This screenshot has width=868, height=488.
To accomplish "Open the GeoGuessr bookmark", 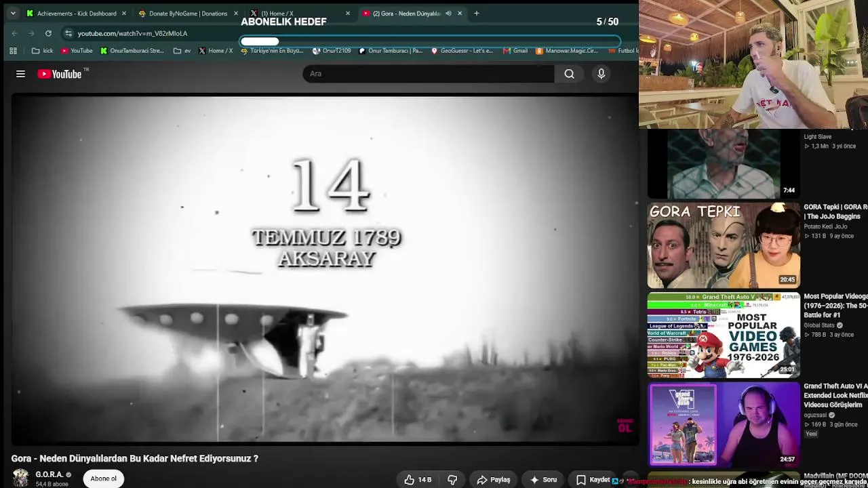I will pos(462,50).
